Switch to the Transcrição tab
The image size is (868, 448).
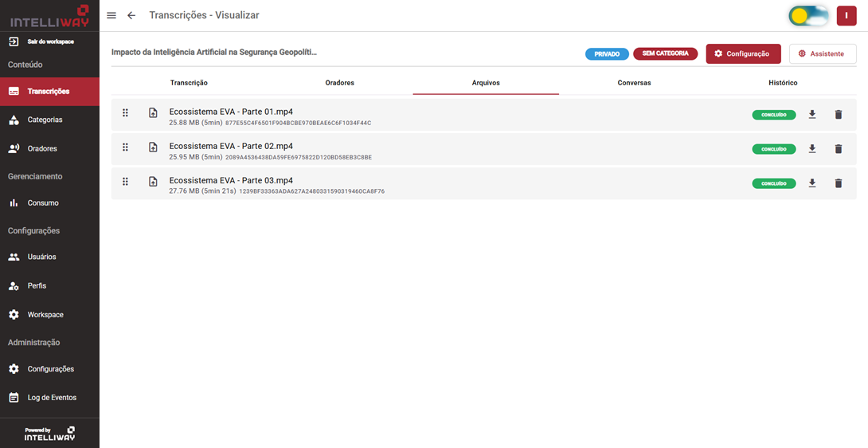pyautogui.click(x=189, y=83)
